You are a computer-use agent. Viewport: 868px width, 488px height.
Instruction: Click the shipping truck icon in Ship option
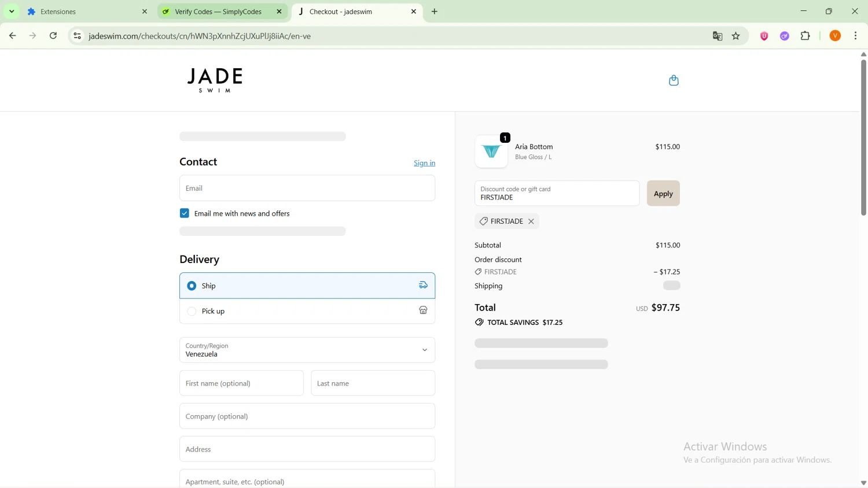click(424, 286)
